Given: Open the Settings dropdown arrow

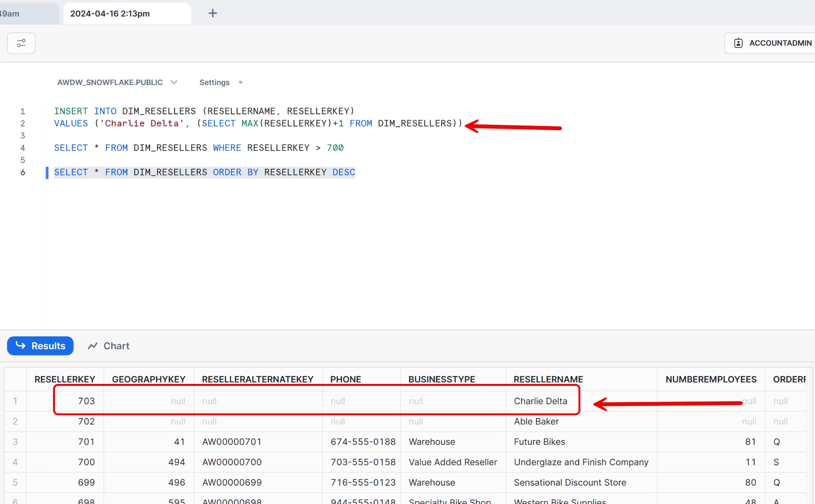Looking at the screenshot, I should [240, 82].
